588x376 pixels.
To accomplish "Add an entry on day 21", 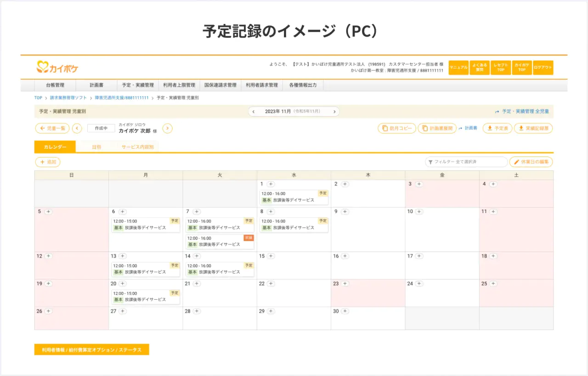I will [x=197, y=284].
